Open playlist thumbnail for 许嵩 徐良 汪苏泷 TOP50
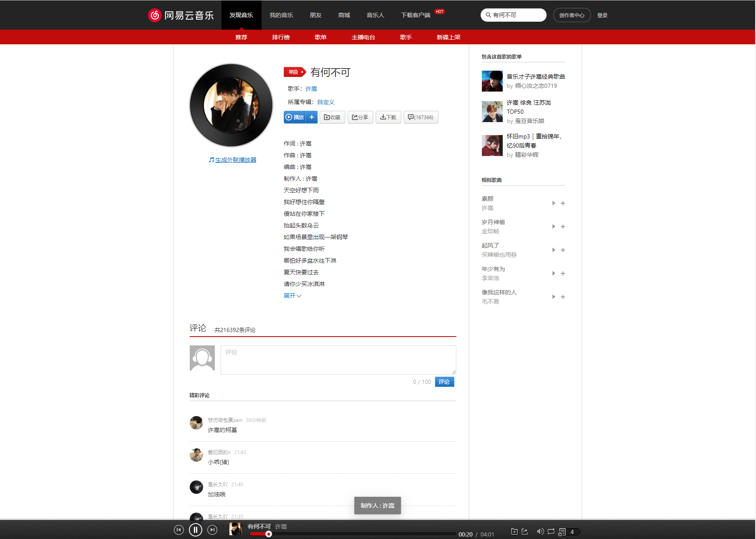The width and height of the screenshot is (756, 539). (492, 112)
